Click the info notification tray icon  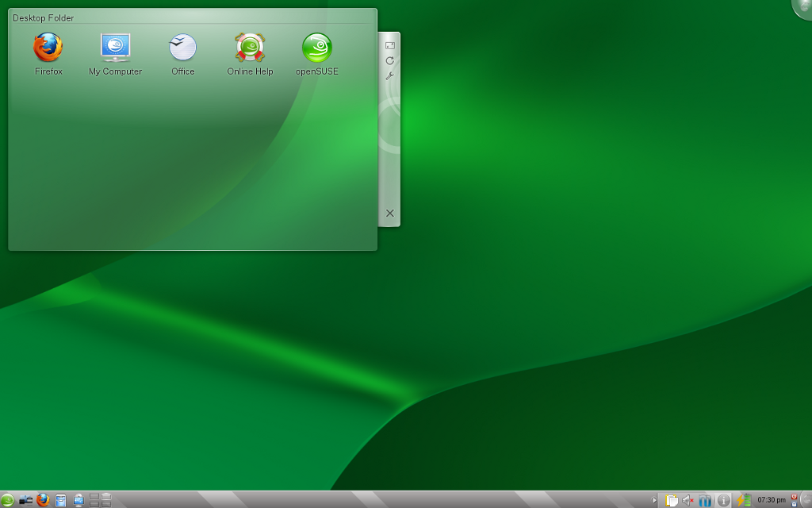pyautogui.click(x=723, y=500)
